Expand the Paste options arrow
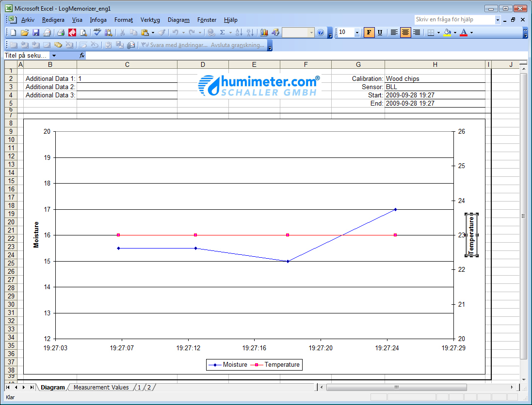This screenshot has height=405, width=532. tap(153, 33)
